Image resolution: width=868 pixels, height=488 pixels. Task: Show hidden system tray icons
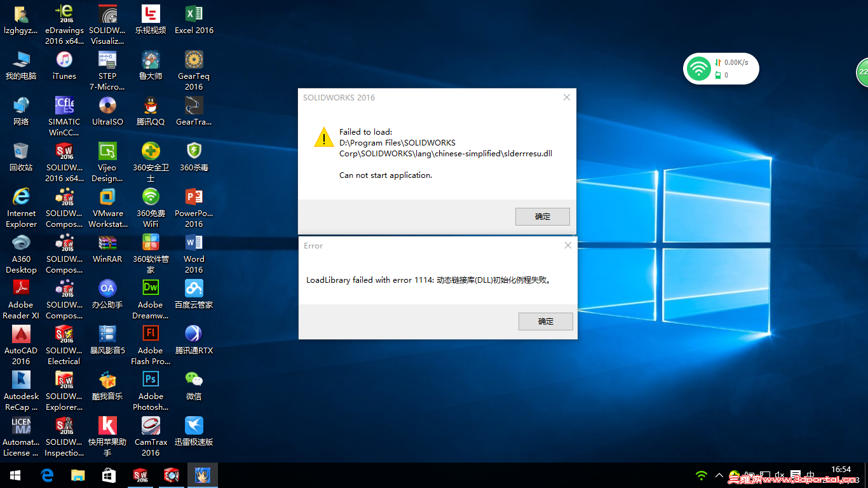719,475
